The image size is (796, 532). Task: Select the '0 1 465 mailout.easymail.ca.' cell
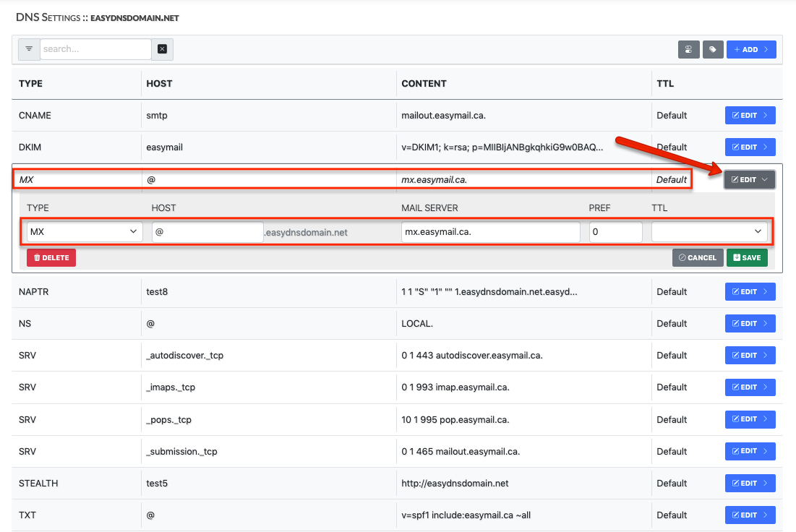(x=461, y=451)
